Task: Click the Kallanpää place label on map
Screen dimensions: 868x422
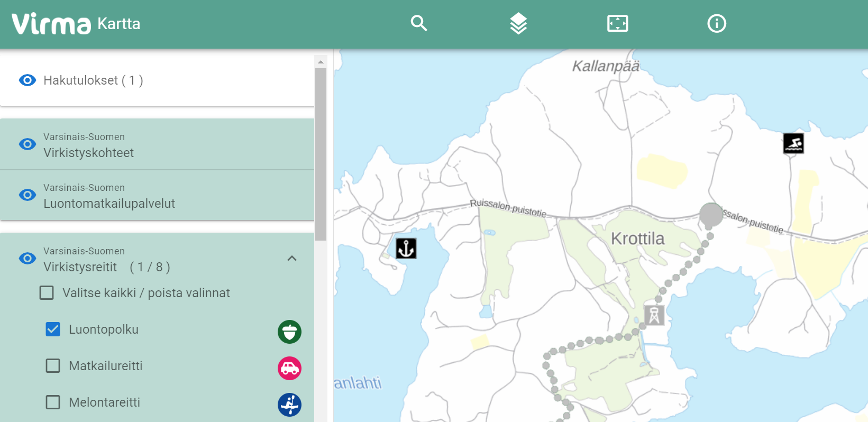Action: [x=606, y=66]
